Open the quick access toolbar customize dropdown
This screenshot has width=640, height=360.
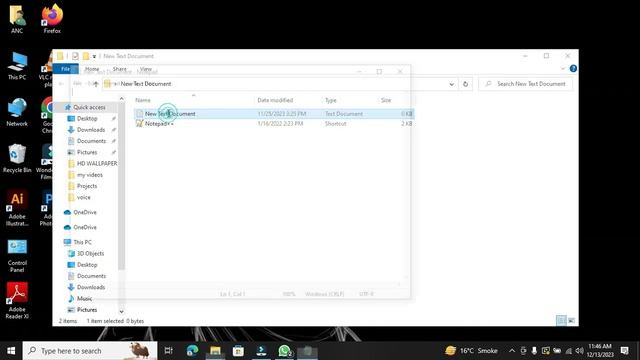(94, 56)
